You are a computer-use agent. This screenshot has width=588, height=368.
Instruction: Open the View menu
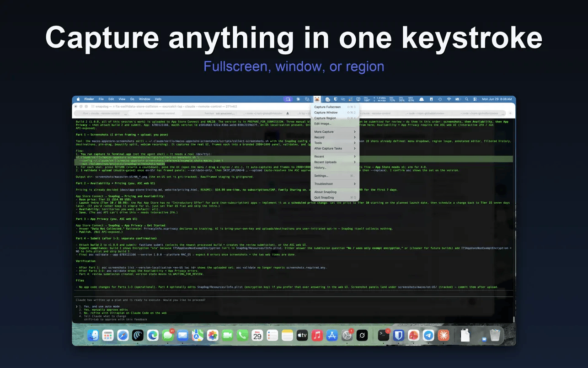[122, 99]
